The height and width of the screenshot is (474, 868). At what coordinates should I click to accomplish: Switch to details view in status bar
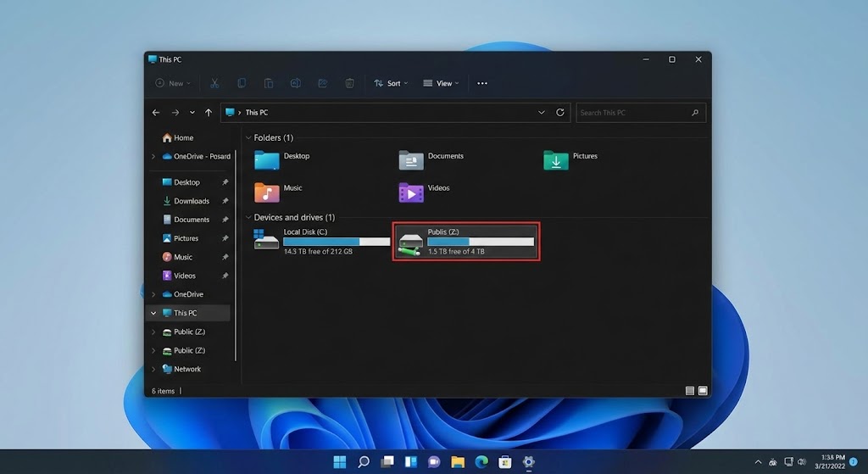(690, 391)
